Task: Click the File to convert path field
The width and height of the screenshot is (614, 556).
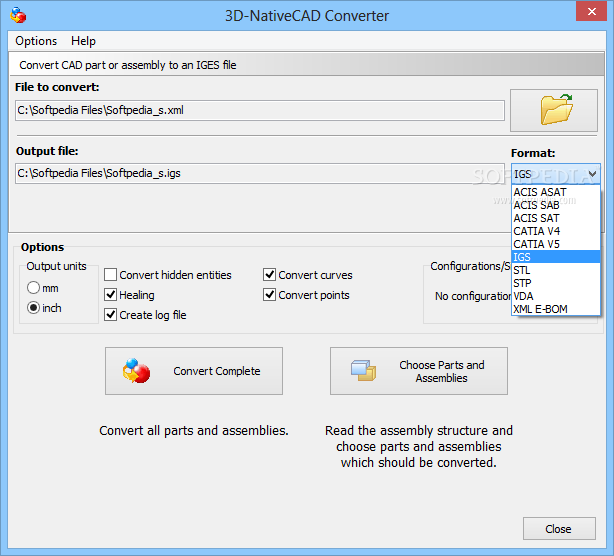Action: click(x=260, y=110)
